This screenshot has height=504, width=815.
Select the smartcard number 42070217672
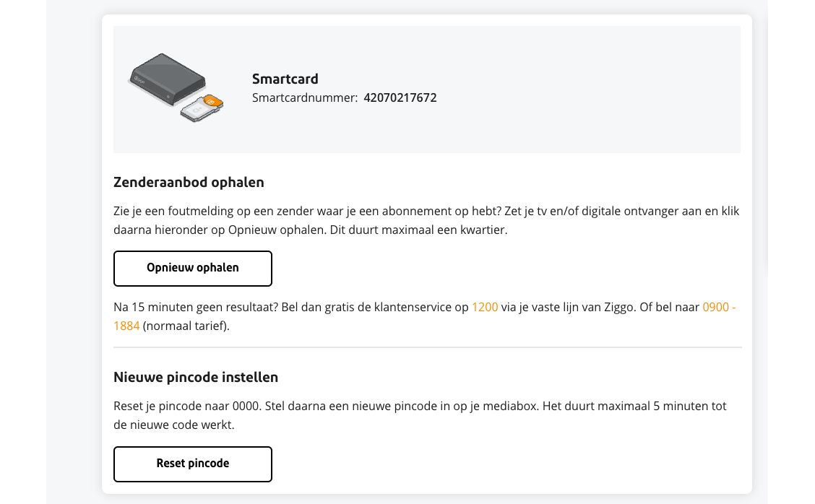(400, 97)
